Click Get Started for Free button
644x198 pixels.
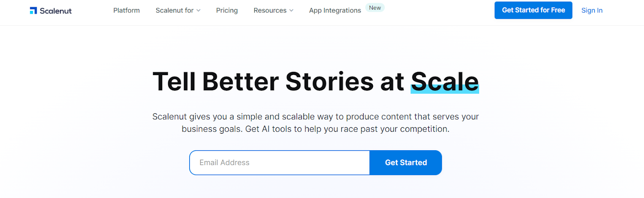coord(533,10)
